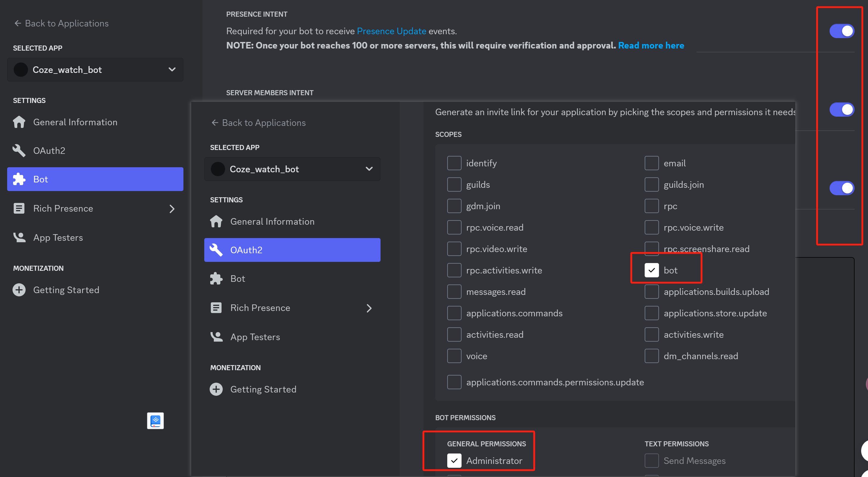Click the plus icon beside Getting Started in the left sidebar
Viewport: 868px width, 477px height.
[x=19, y=290]
